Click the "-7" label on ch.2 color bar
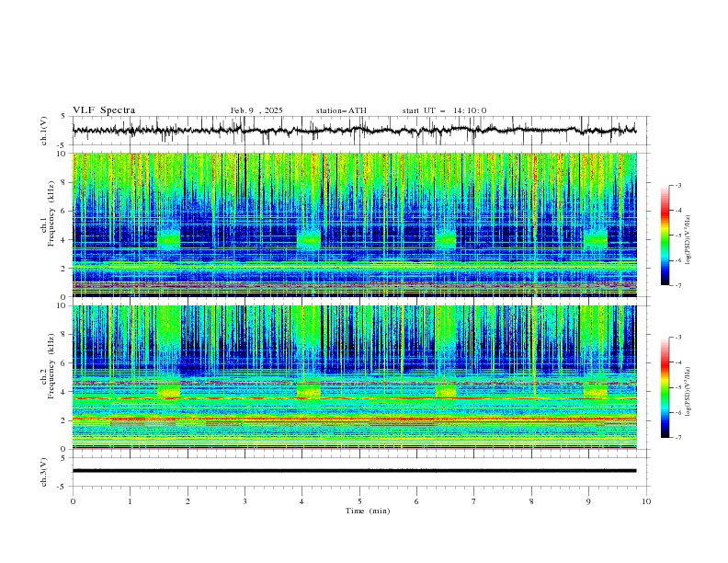This screenshot has height=563, width=728. point(677,438)
